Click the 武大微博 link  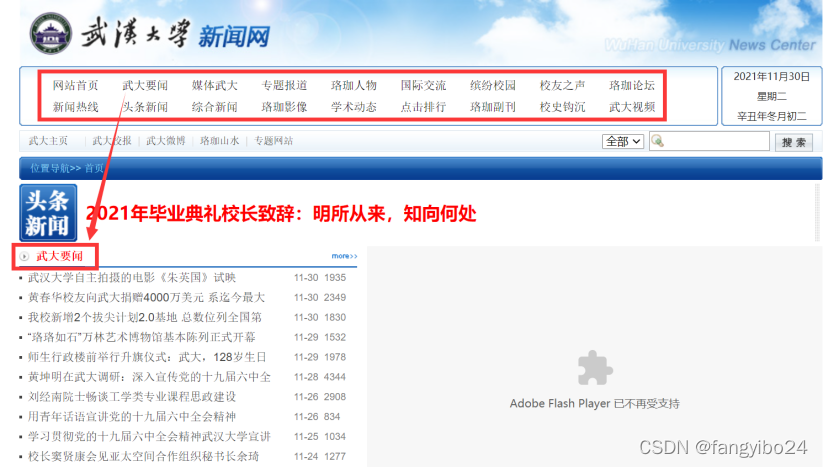(x=166, y=141)
